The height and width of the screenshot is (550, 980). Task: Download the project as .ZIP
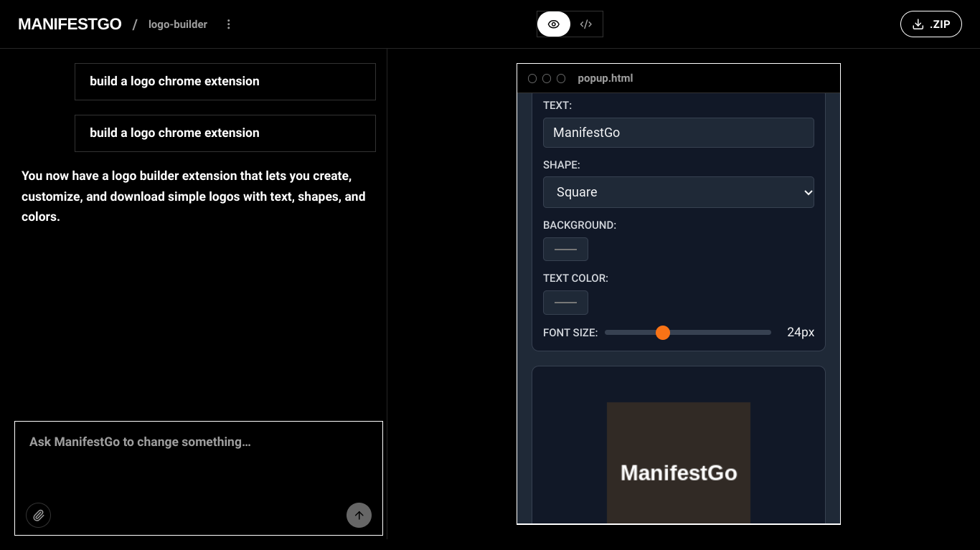tap(931, 24)
